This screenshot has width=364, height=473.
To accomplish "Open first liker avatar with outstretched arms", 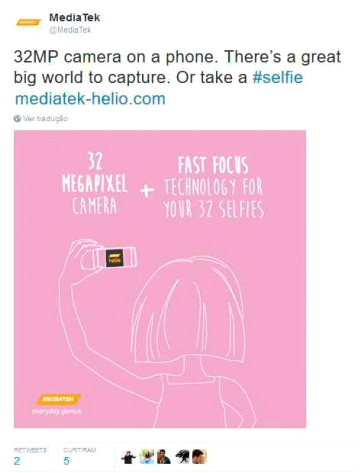I will pos(128,457).
